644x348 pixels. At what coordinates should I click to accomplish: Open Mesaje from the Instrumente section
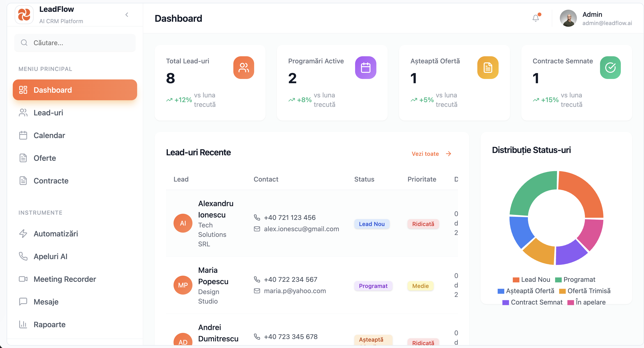(x=46, y=301)
